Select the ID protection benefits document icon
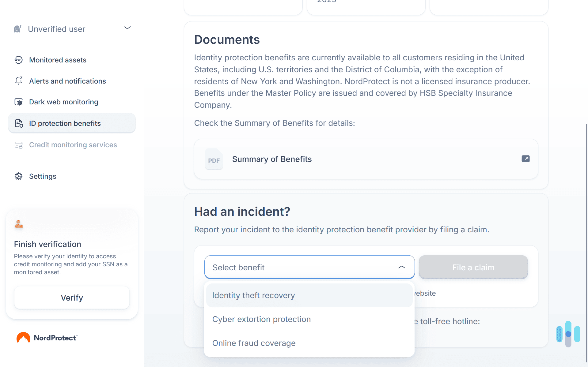The height and width of the screenshot is (367, 588). coord(18,123)
